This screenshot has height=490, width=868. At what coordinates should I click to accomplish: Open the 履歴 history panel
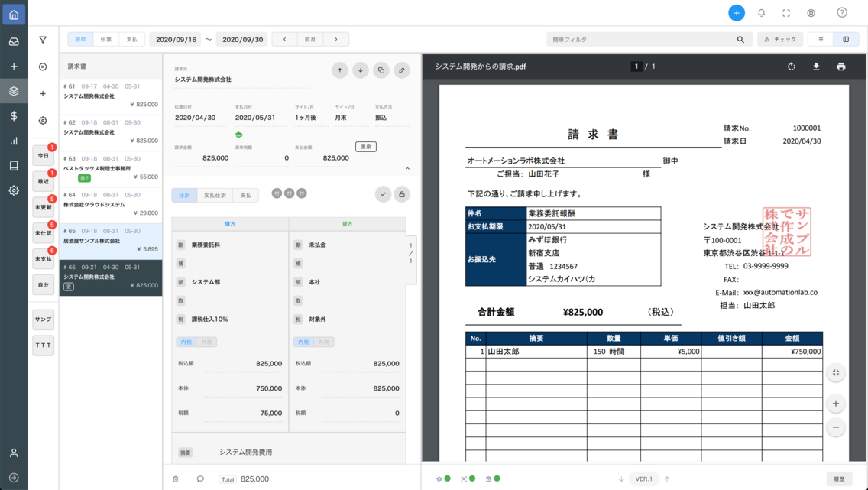tap(840, 478)
